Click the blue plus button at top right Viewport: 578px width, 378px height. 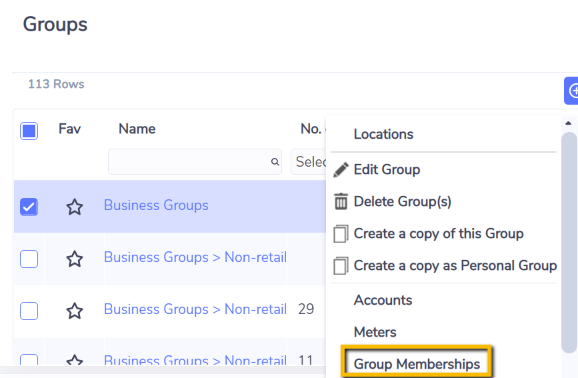pos(571,91)
